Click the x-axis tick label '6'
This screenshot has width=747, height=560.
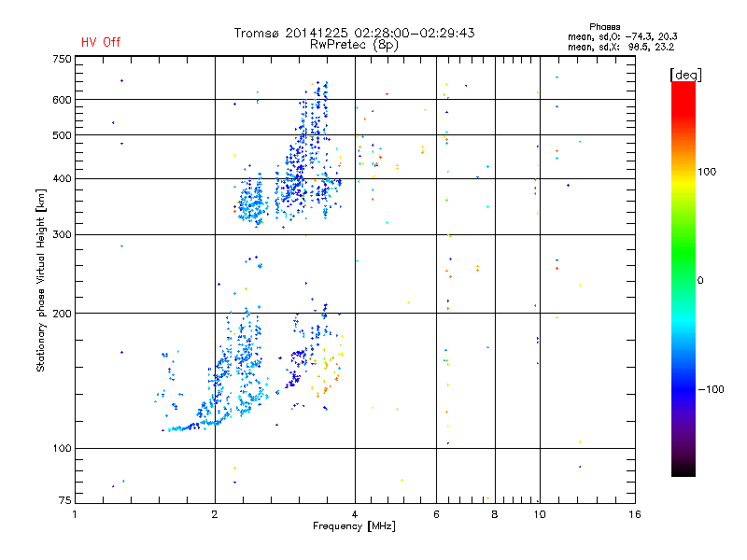click(436, 514)
